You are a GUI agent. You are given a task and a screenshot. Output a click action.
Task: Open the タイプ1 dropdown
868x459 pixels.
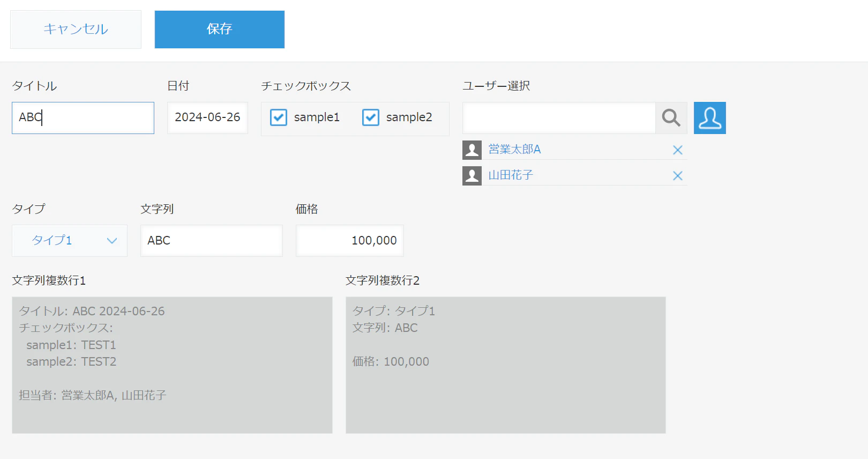[x=70, y=241]
